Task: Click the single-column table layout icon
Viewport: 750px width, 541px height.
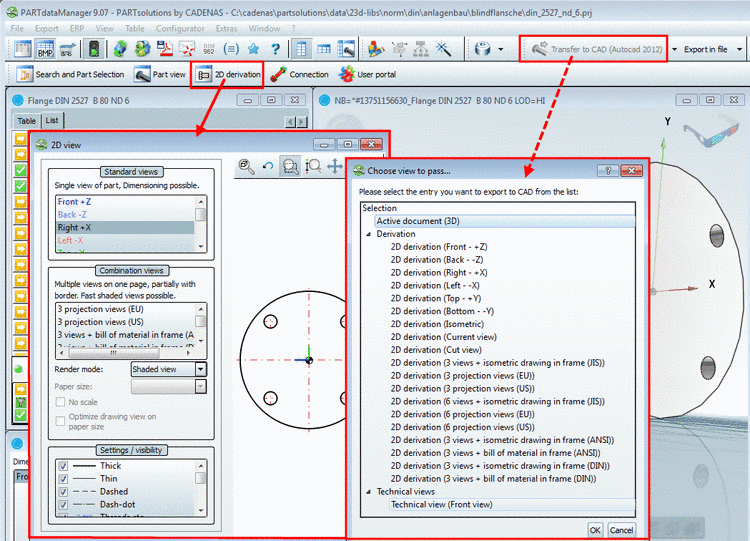Action: 301,49
